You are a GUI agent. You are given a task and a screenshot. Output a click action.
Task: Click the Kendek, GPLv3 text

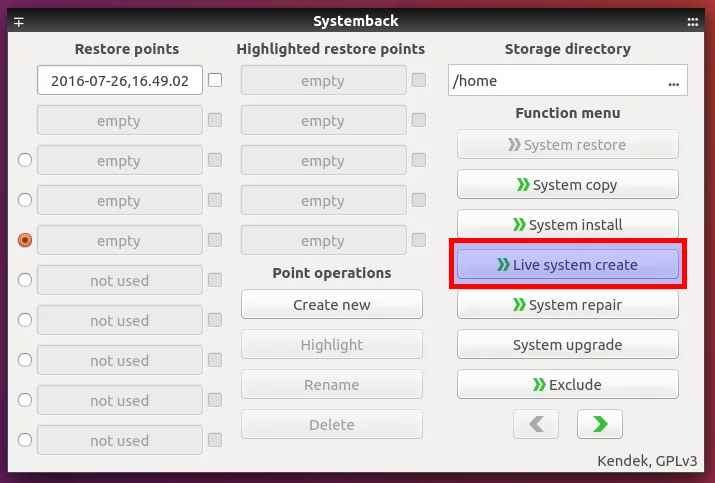coord(647,461)
